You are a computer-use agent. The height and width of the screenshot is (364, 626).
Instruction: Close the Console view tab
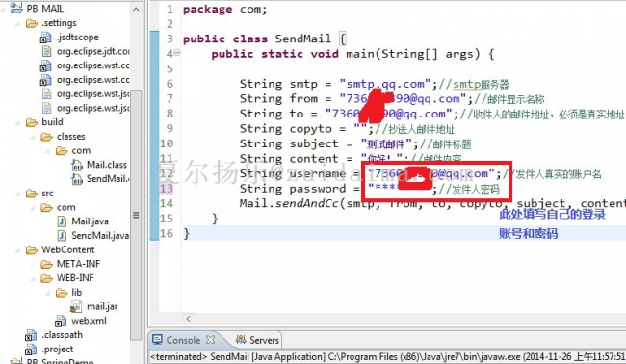point(210,340)
